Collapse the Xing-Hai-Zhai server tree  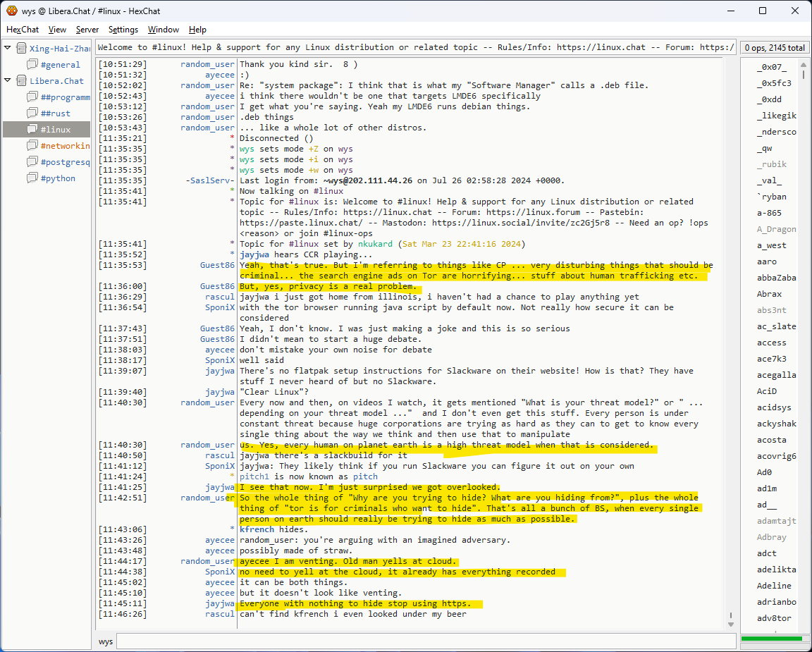[8, 49]
